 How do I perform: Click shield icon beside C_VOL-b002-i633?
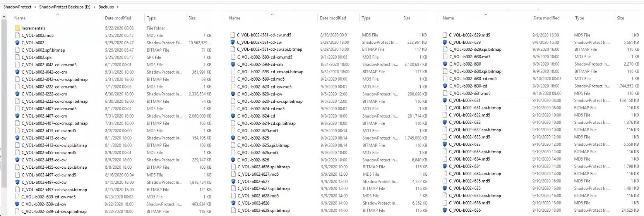click(x=445, y=144)
